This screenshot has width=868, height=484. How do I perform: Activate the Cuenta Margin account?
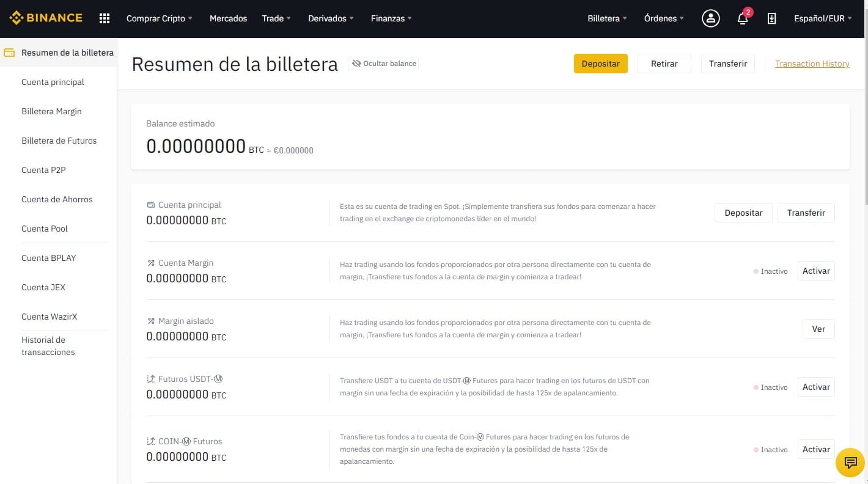[816, 271]
